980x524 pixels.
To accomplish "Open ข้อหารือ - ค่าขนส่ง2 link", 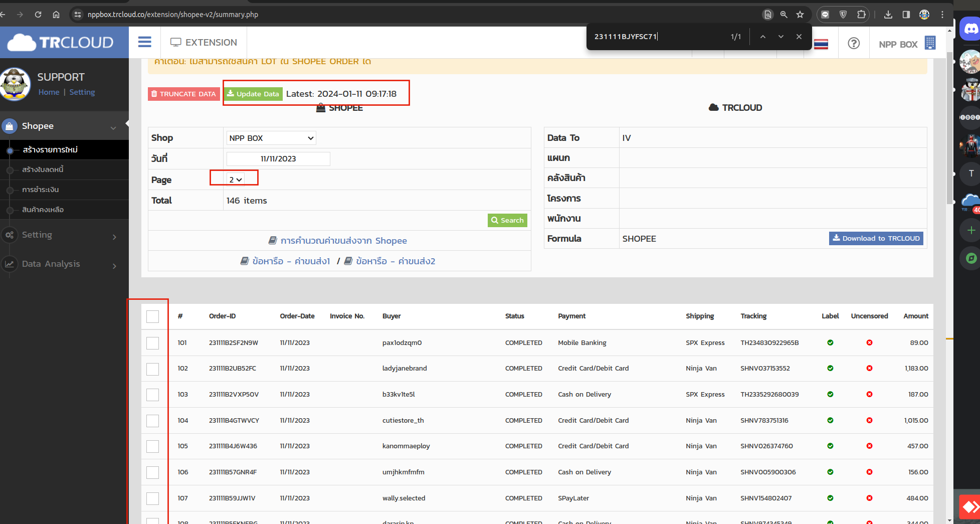I will pos(390,261).
